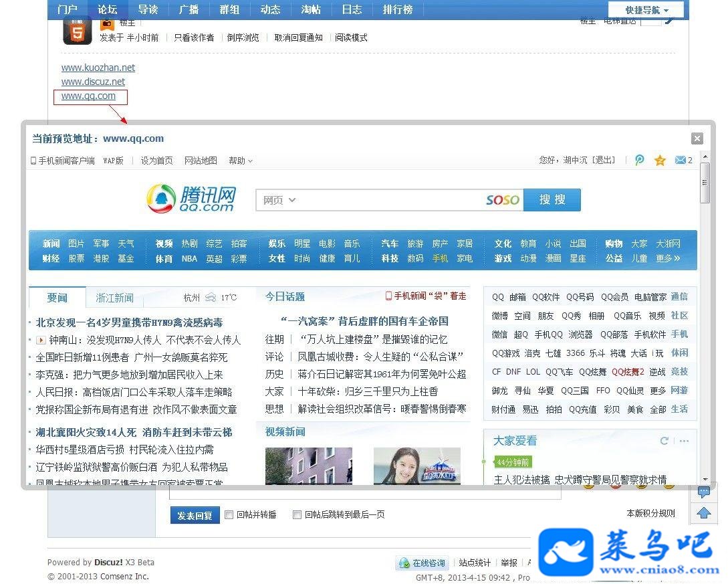Click the refresh icon in 大家爱看 panel
This screenshot has width=728, height=584.
pyautogui.click(x=664, y=441)
